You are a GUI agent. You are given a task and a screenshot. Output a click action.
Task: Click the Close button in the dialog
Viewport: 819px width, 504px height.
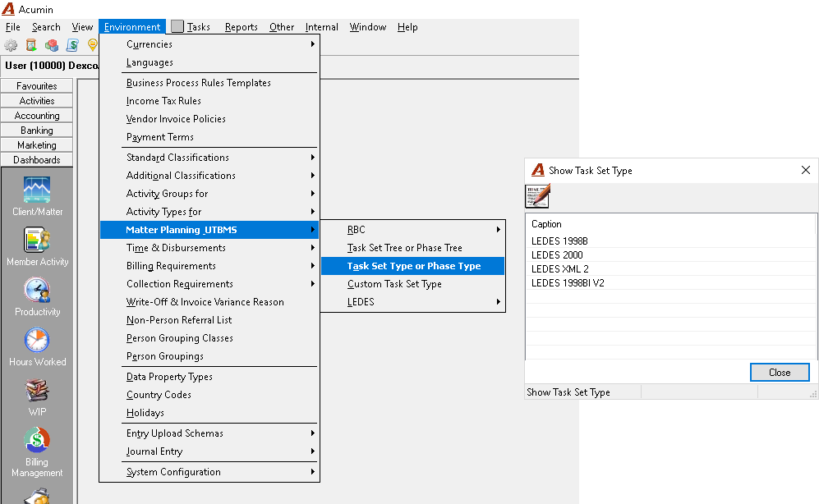(780, 373)
